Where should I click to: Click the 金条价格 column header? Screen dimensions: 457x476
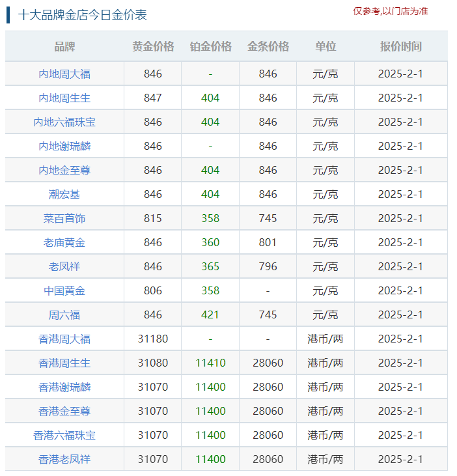click(x=268, y=46)
